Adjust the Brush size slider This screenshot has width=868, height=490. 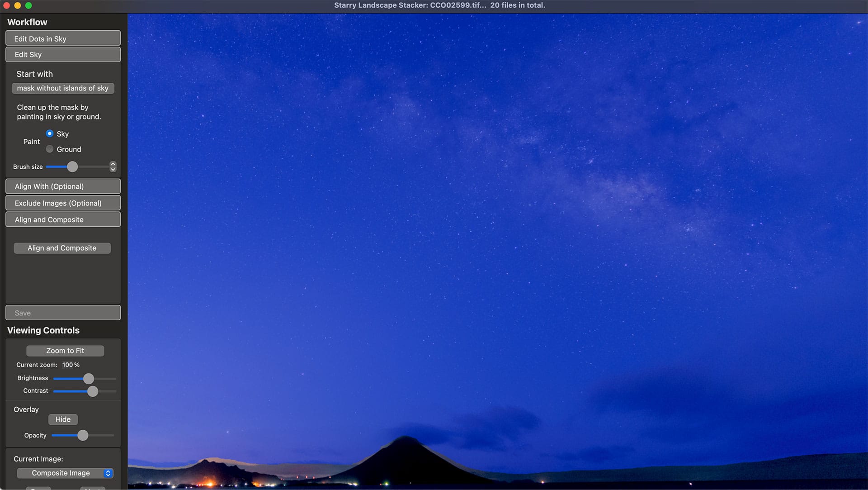(x=72, y=167)
